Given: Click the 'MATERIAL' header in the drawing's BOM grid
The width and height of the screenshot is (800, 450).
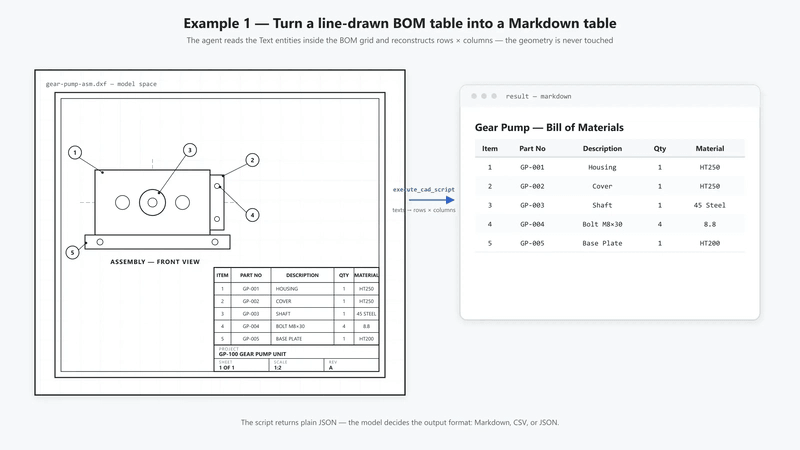Looking at the screenshot, I should (366, 275).
